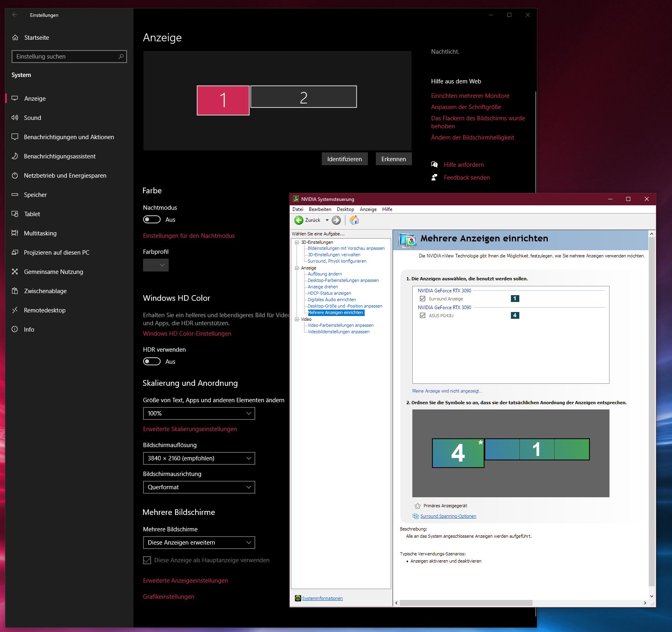Click the Feedback senden person icon
Viewport: 672px width, 632px height.
pyautogui.click(x=434, y=177)
